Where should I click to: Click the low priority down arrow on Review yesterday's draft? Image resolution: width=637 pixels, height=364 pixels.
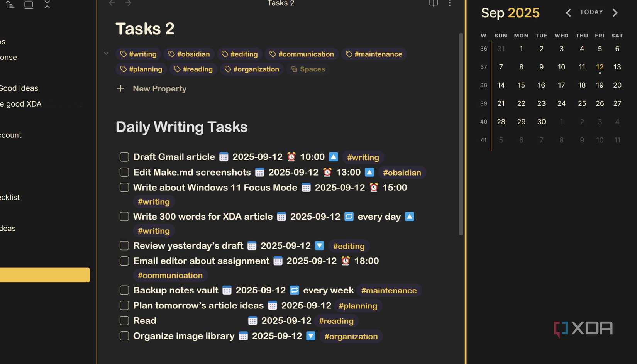319,246
